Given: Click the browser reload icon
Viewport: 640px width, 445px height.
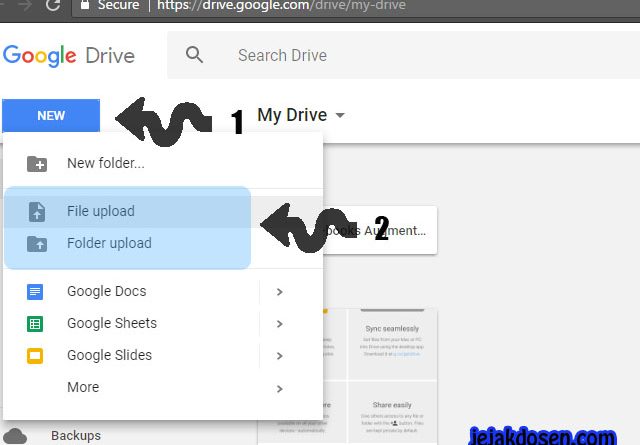Looking at the screenshot, I should pos(53,5).
